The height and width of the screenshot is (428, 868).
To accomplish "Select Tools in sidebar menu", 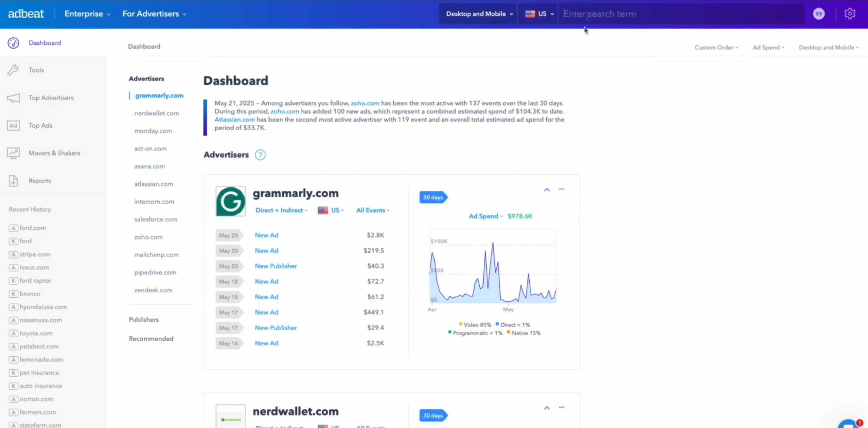I will [x=36, y=70].
